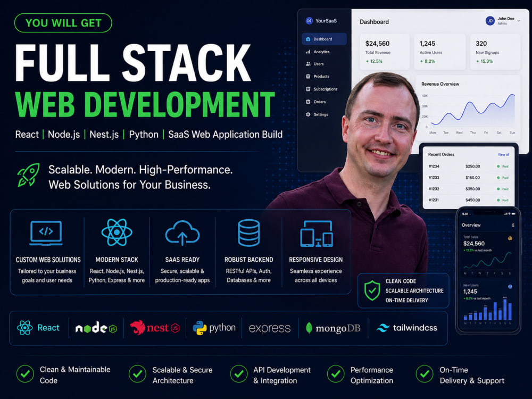Click checkmark next to API Development & Integration
This screenshot has height=399, width=532.
click(x=239, y=374)
